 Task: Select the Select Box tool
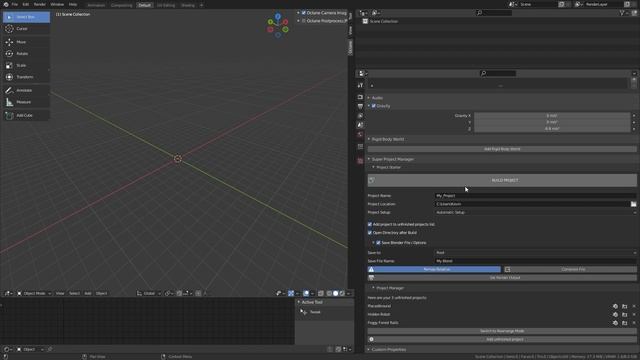pos(26,17)
